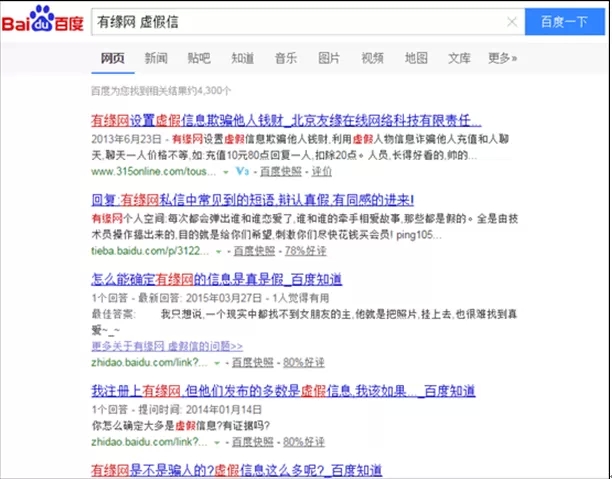Go to the 知道 tab
The height and width of the screenshot is (479, 612).
243,58
